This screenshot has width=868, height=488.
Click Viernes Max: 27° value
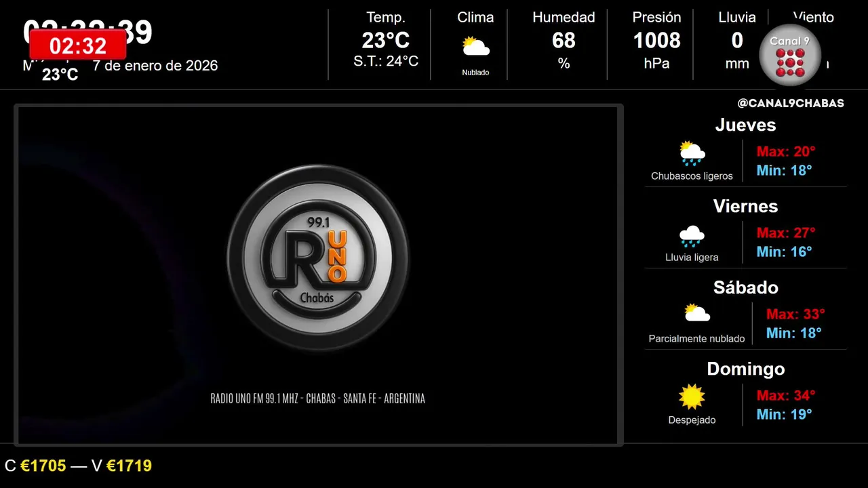pyautogui.click(x=786, y=232)
